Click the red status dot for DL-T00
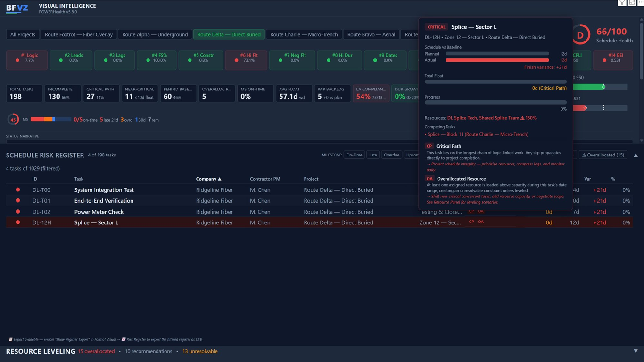 point(18,190)
